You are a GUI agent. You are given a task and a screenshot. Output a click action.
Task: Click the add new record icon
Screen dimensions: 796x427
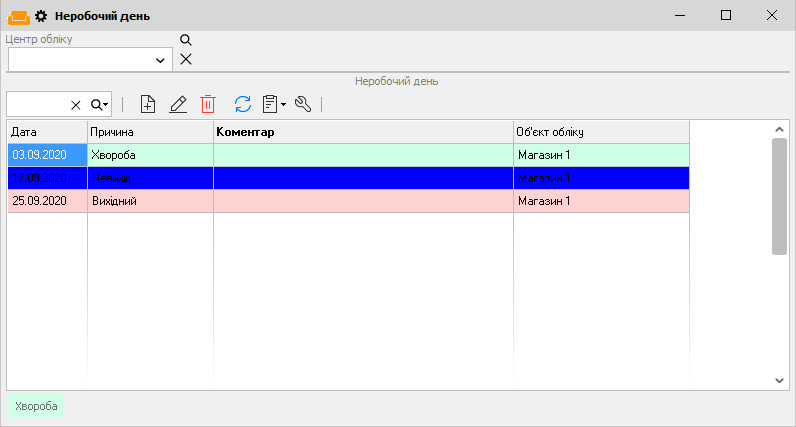(x=148, y=104)
